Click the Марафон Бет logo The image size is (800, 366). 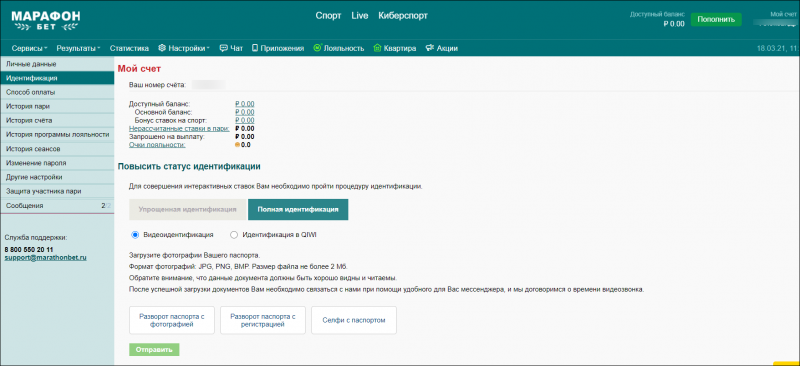point(45,19)
